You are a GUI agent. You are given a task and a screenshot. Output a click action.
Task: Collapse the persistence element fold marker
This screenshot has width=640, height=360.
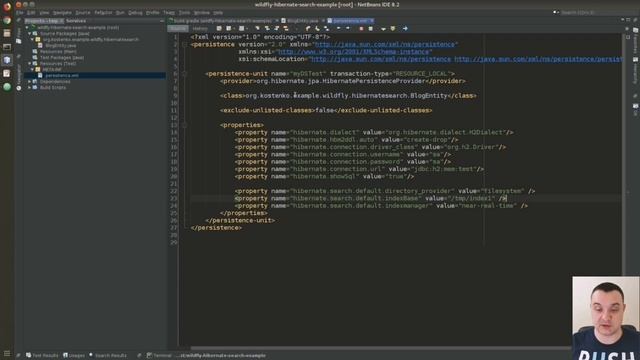point(184,44)
